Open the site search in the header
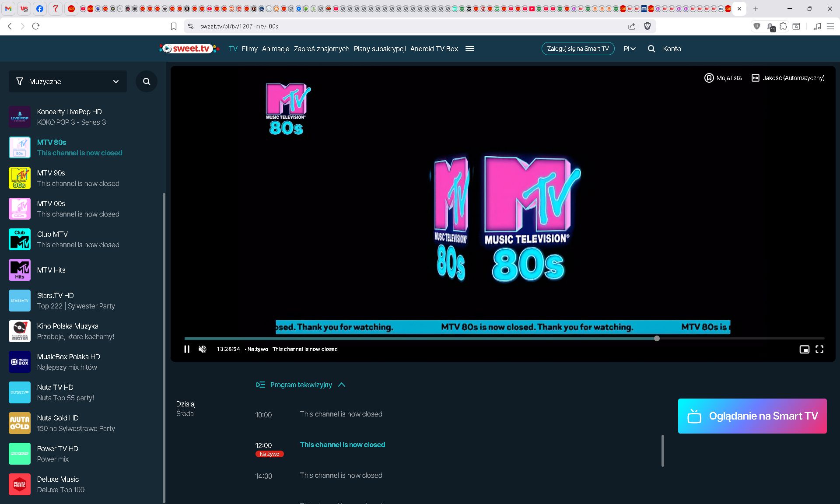 click(x=651, y=49)
